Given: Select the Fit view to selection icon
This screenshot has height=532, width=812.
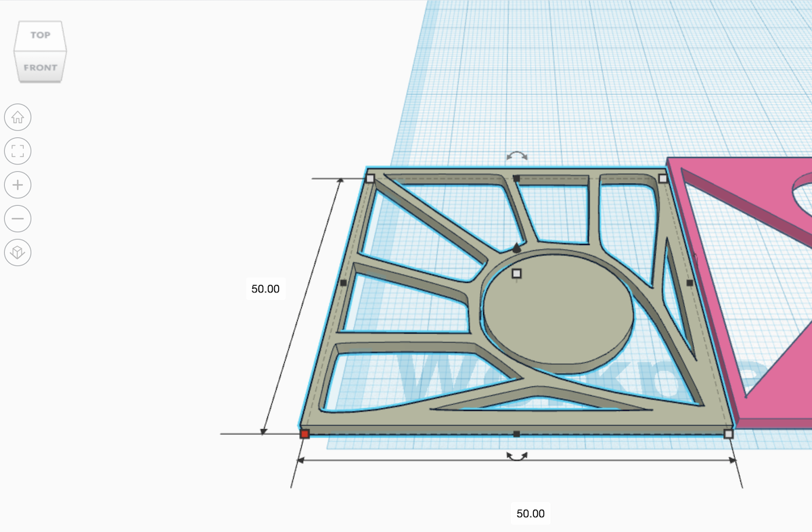Looking at the screenshot, I should [18, 151].
